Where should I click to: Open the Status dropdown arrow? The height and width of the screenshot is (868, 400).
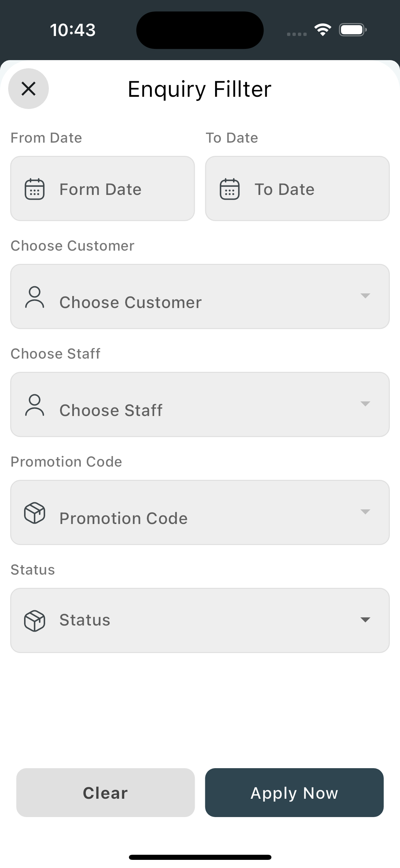365,620
